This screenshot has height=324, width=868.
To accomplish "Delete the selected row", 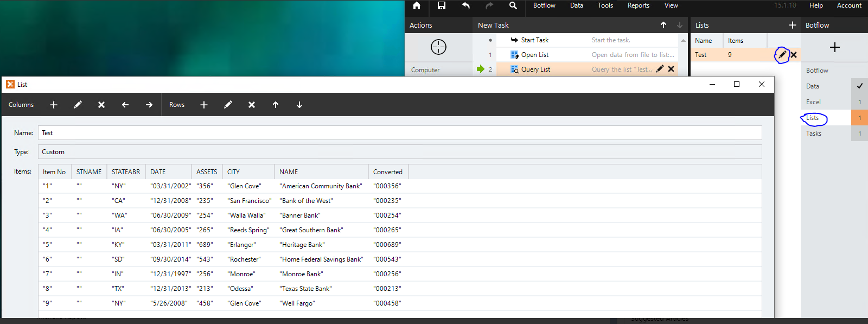I will [252, 105].
